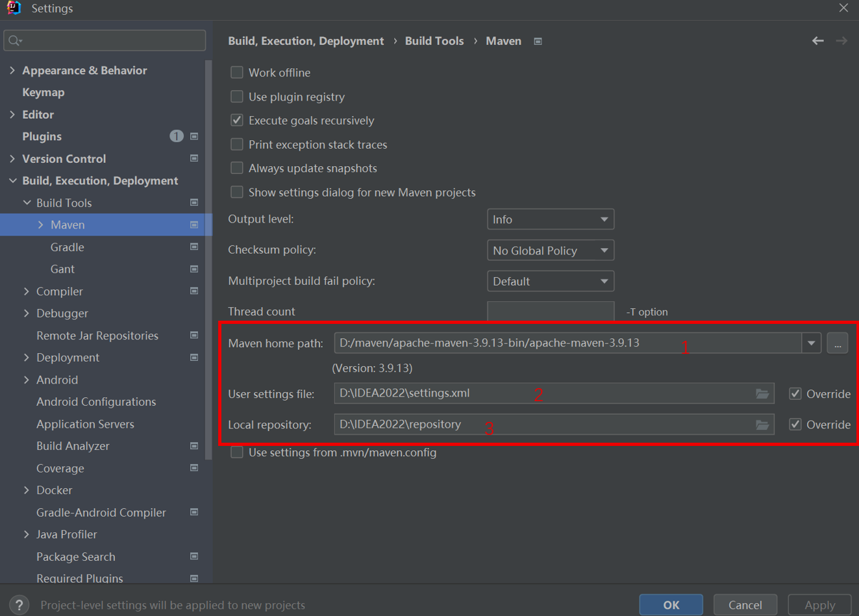Expand Appearance & Behavior
This screenshot has width=859, height=616.
(12, 70)
